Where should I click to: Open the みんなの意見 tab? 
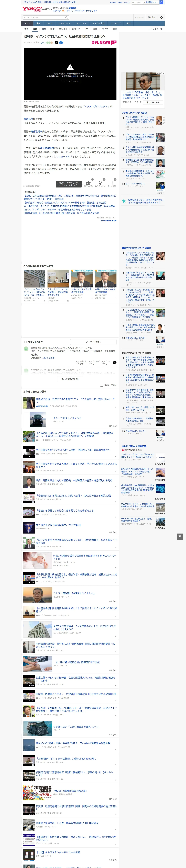pos(98,24)
